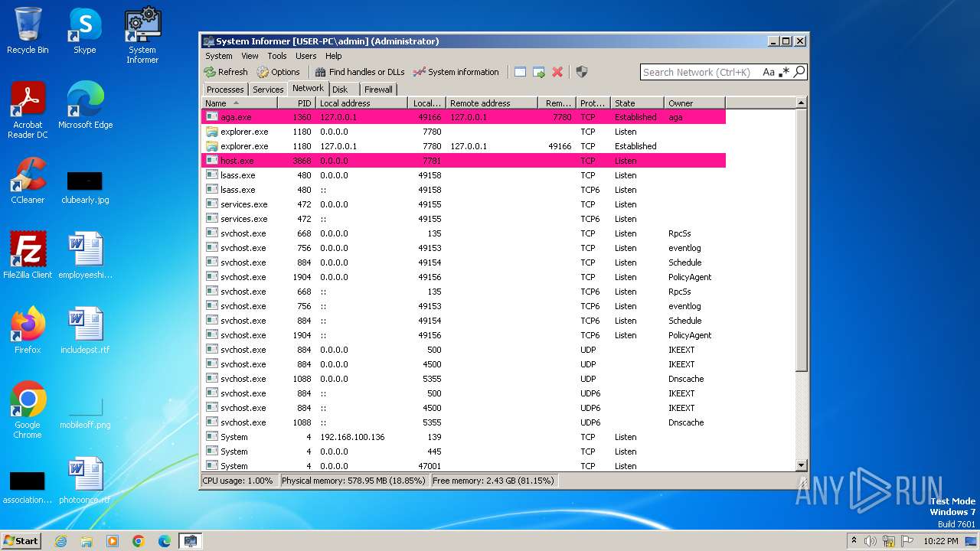This screenshot has width=980, height=551.
Task: Sort by PID column header
Action: (x=296, y=103)
